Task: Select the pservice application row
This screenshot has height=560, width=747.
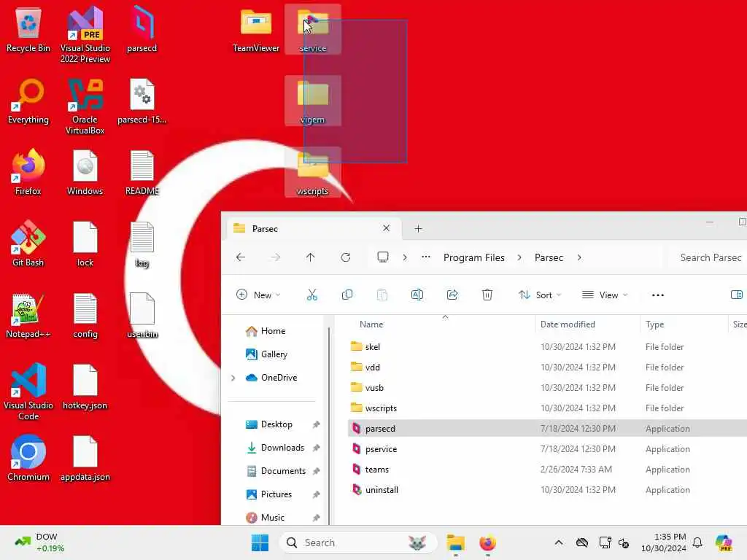Action: coord(547,449)
